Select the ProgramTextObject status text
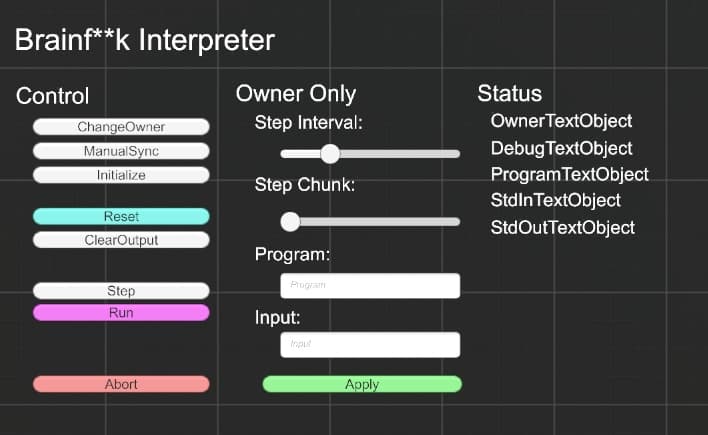This screenshot has width=708, height=435. tap(569, 174)
